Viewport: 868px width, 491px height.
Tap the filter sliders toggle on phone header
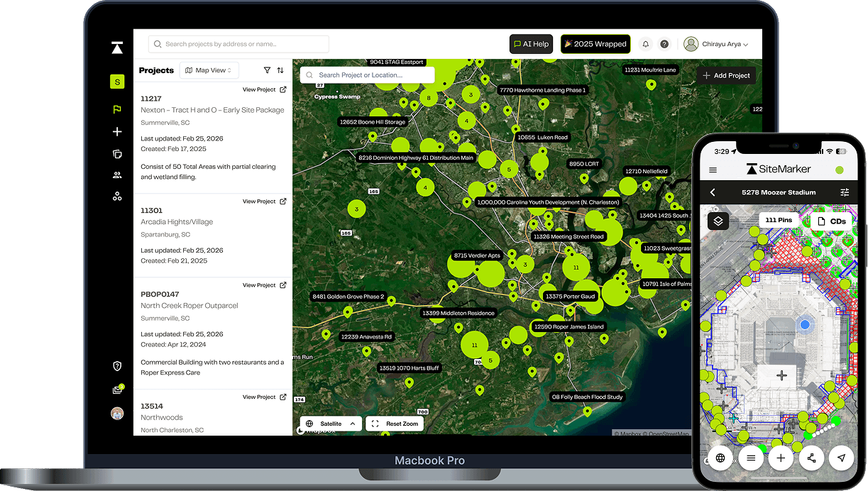pos(845,192)
